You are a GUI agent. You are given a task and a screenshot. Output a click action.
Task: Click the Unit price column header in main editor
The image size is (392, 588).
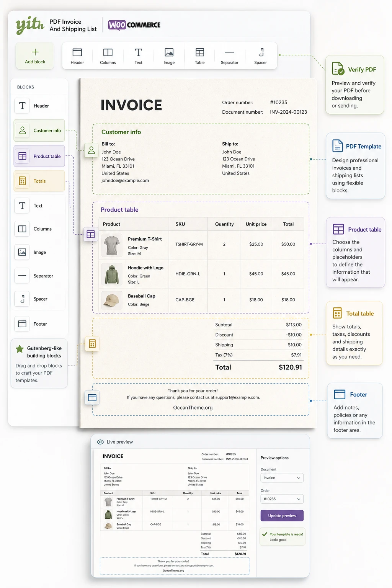point(256,224)
